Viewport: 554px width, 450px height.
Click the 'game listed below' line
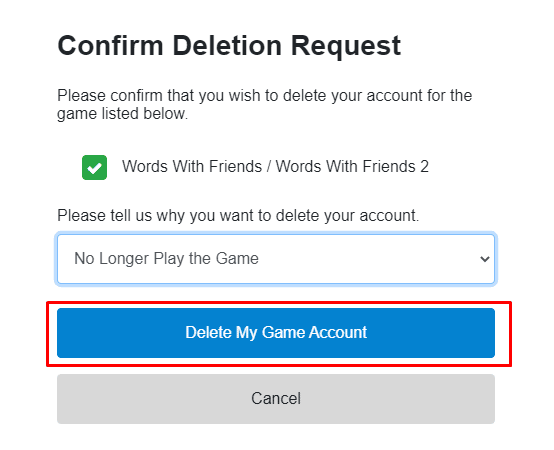(123, 114)
